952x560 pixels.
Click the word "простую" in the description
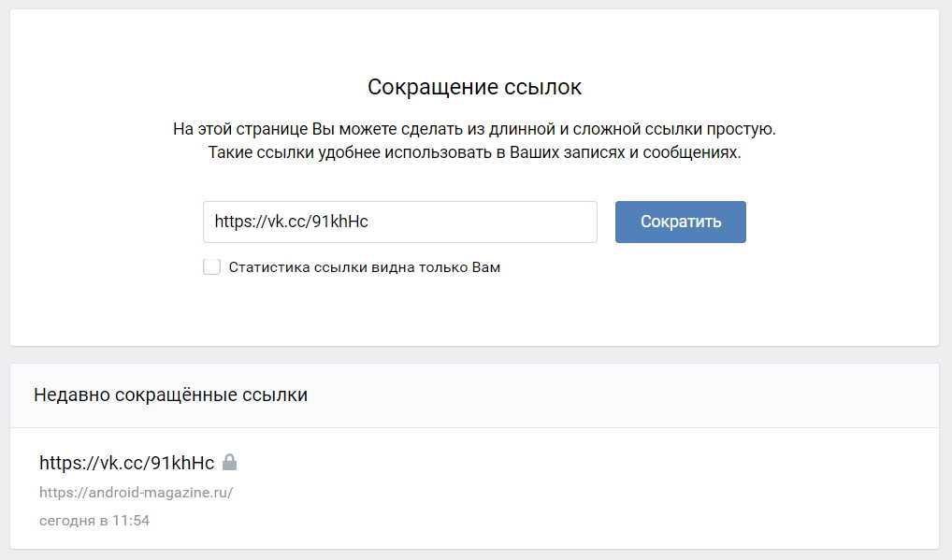[743, 129]
